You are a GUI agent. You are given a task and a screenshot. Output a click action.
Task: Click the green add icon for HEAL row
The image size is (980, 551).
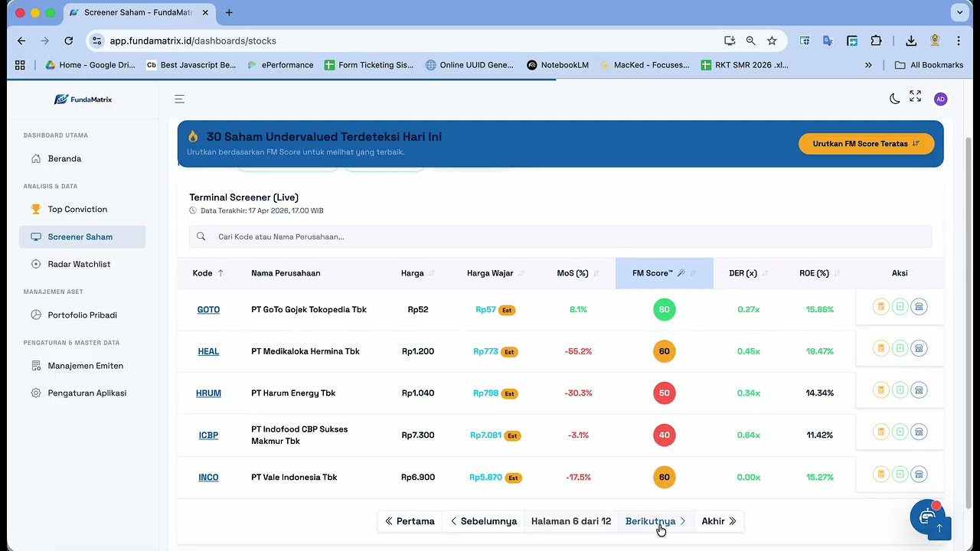coord(900,348)
